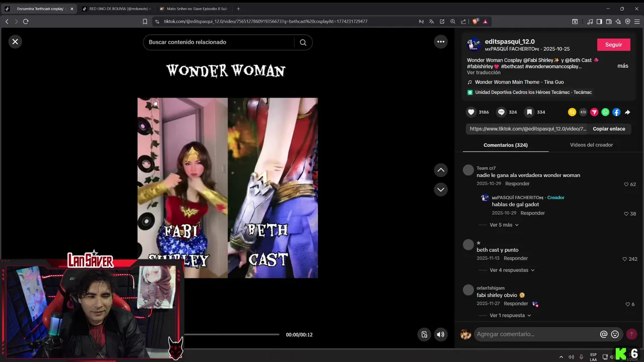Screen dimensions: 644x362
Task: Expand 'Ver 5 más' replies
Action: pos(504,225)
